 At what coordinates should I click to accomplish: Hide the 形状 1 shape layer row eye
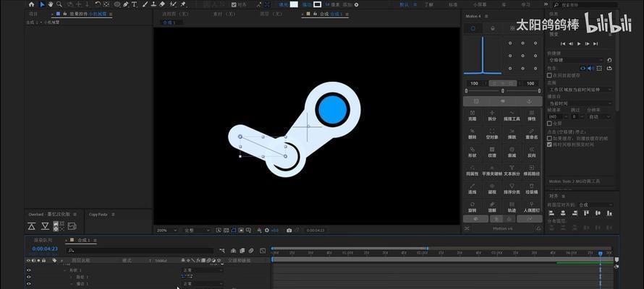tap(29, 270)
